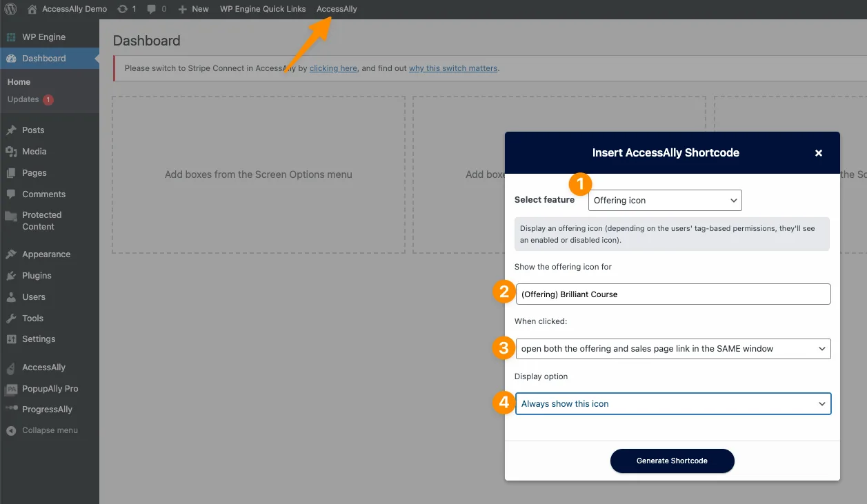Open the When clicked dropdown

pyautogui.click(x=673, y=349)
